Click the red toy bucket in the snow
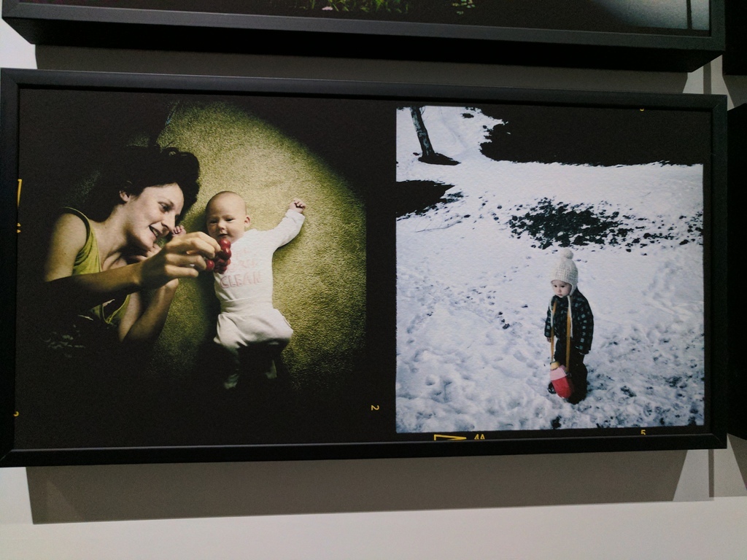 [x=562, y=381]
